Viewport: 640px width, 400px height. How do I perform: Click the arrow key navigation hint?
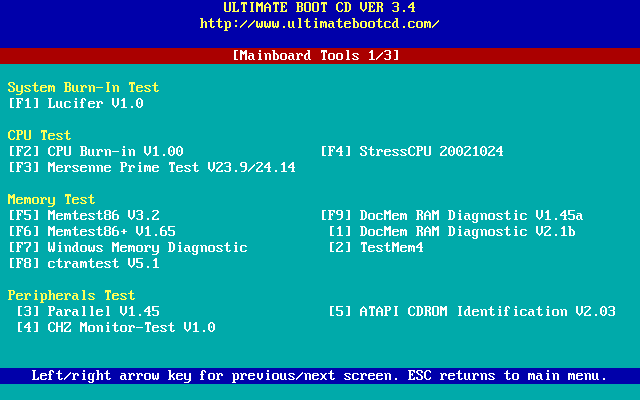(x=320, y=376)
